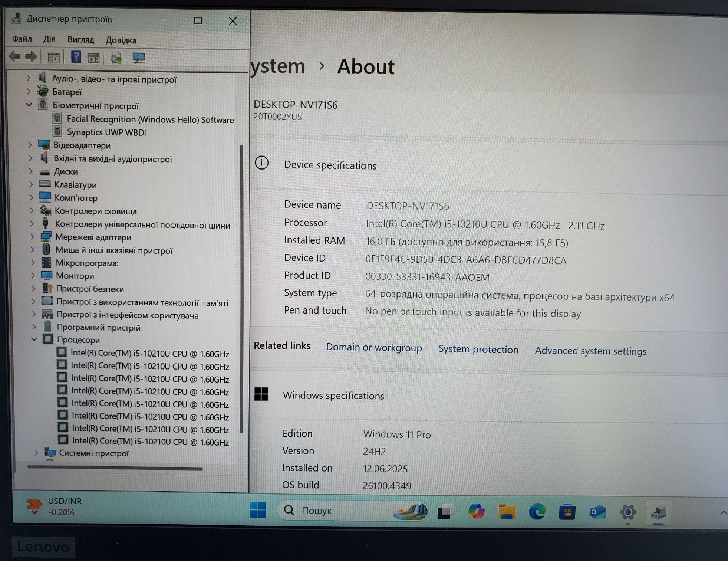Click the Device Manager horizontal scrollbar

tap(115, 469)
